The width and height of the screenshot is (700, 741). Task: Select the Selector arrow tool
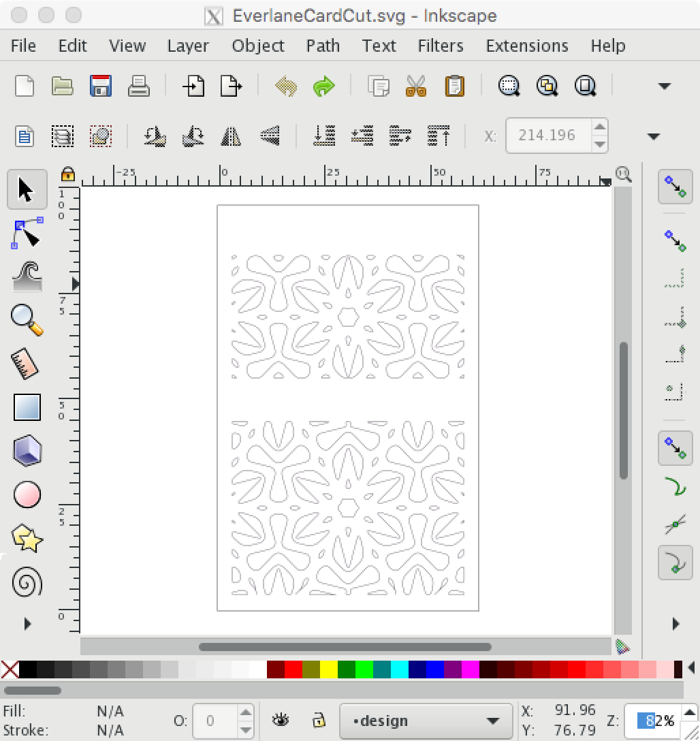(27, 189)
